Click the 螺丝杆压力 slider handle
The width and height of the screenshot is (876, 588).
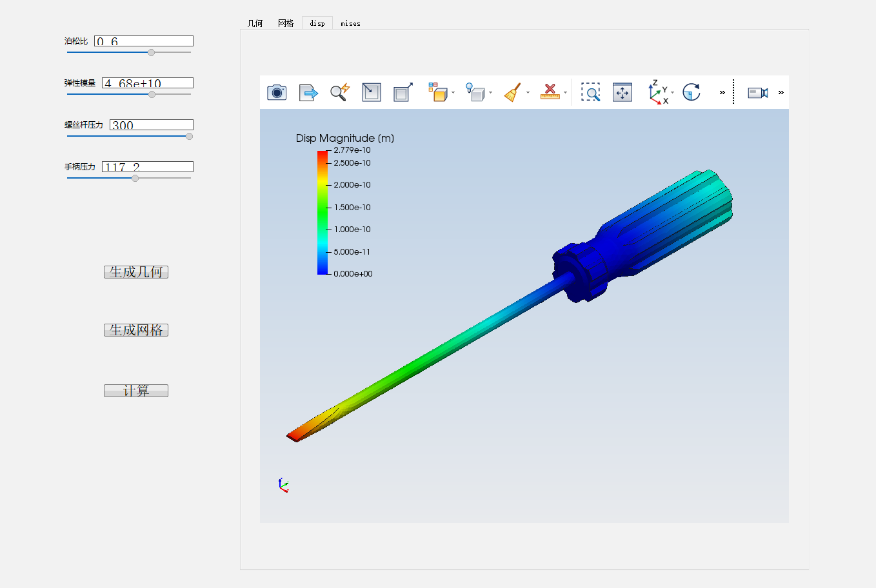click(189, 136)
